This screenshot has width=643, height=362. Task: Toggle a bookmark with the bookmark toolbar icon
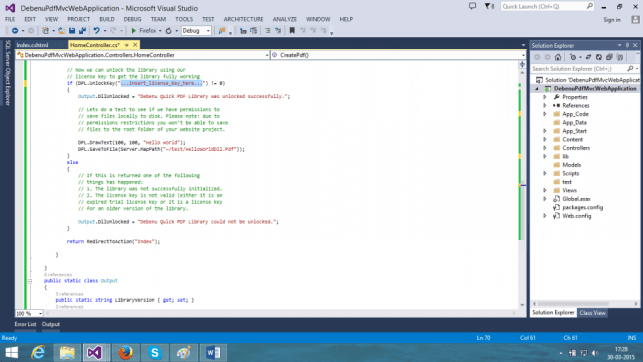(292, 31)
